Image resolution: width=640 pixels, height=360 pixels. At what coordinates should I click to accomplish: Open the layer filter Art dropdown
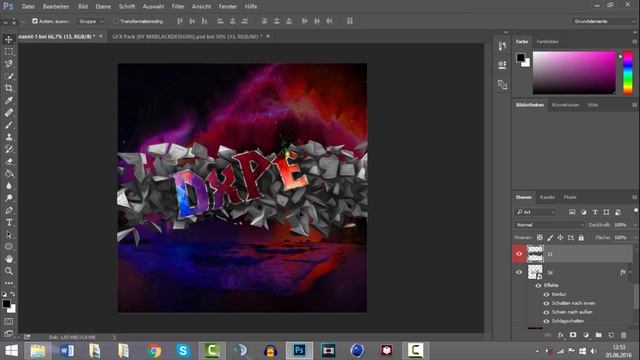(x=536, y=212)
